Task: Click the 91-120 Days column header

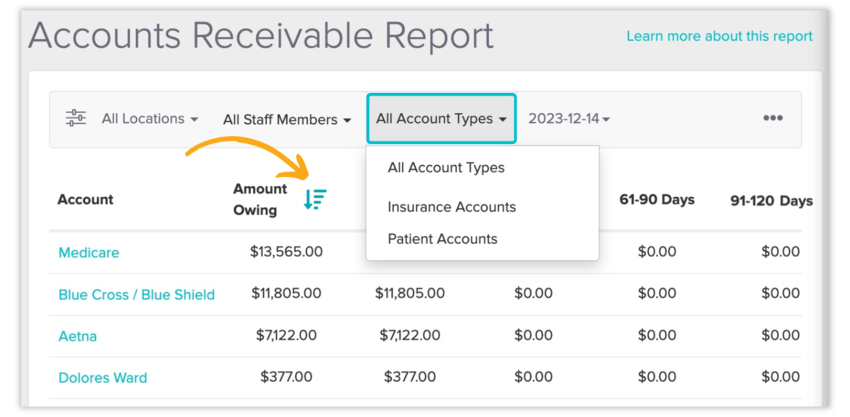Action: [x=771, y=201]
